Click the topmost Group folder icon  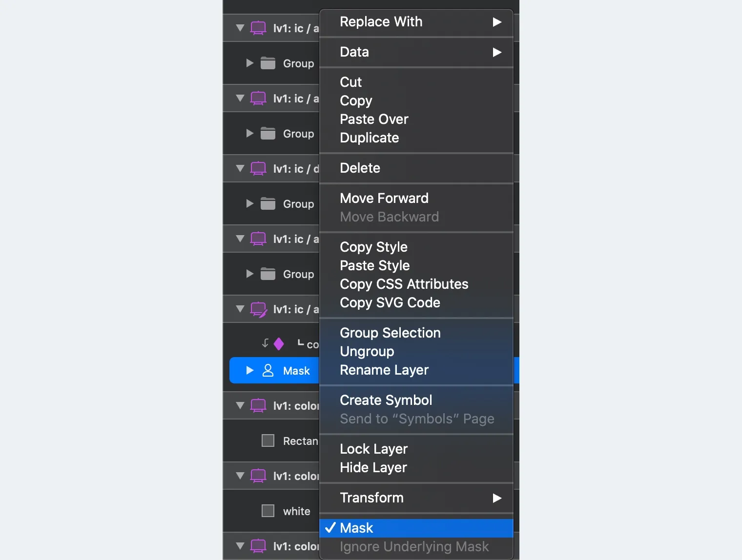[x=268, y=63]
